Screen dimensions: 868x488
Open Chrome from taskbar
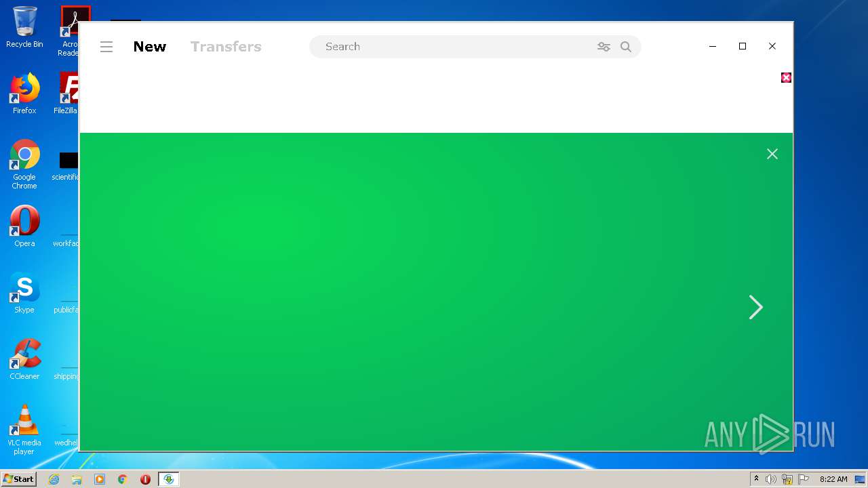click(x=123, y=479)
